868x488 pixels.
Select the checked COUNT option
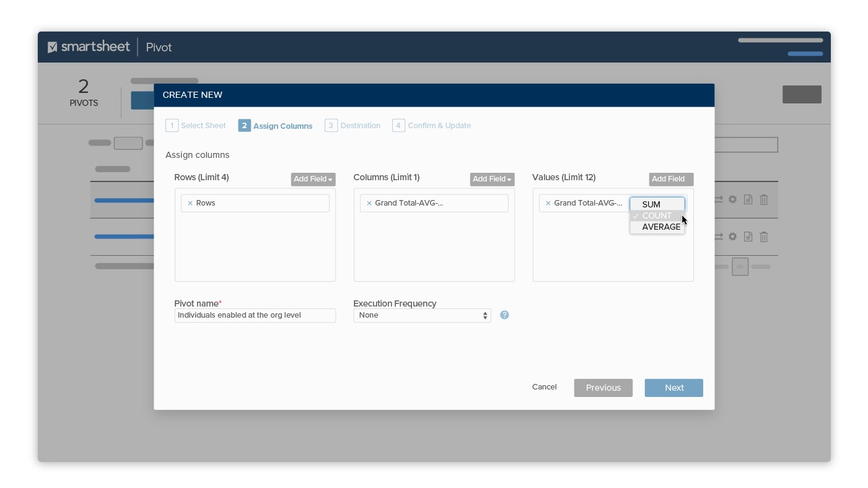point(656,216)
